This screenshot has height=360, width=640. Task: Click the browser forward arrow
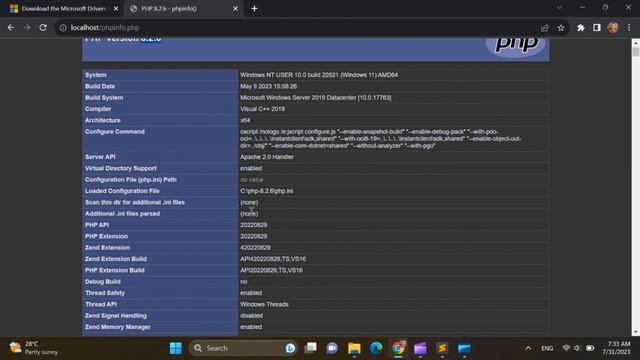pos(27,28)
